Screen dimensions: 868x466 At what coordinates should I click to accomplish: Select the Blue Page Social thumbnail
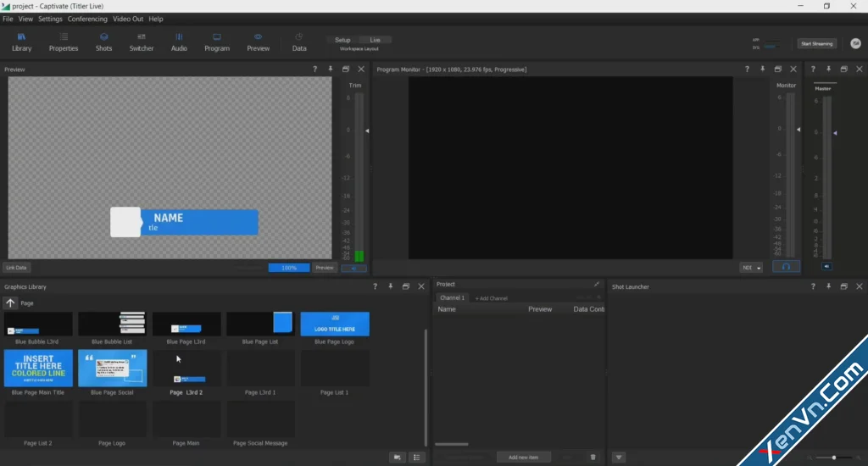112,368
